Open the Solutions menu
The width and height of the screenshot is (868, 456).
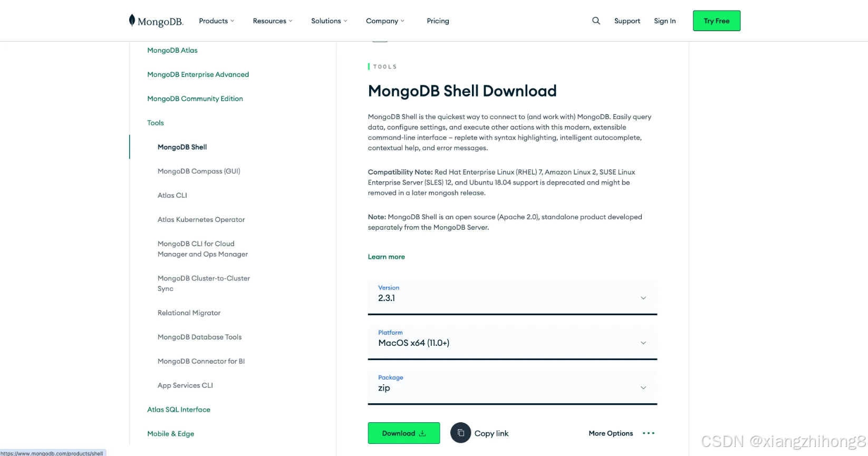[329, 21]
